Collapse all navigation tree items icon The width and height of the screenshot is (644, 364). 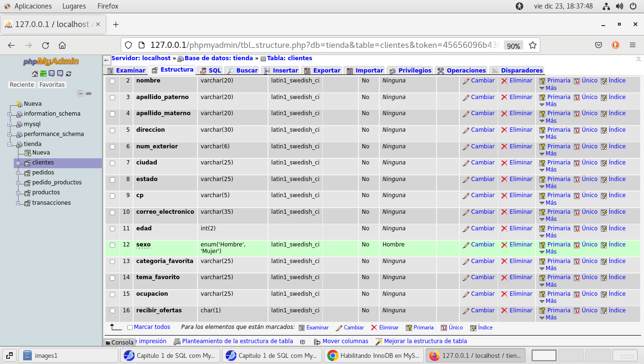(x=80, y=94)
